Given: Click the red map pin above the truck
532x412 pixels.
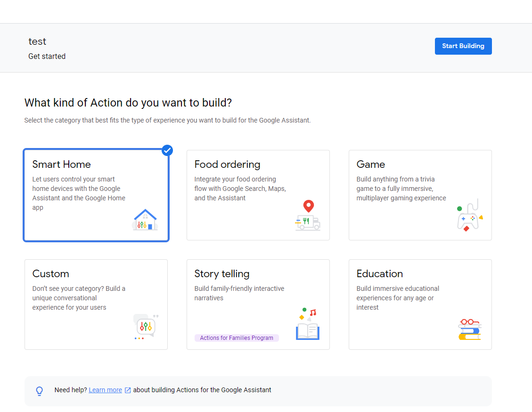Looking at the screenshot, I should click(308, 206).
